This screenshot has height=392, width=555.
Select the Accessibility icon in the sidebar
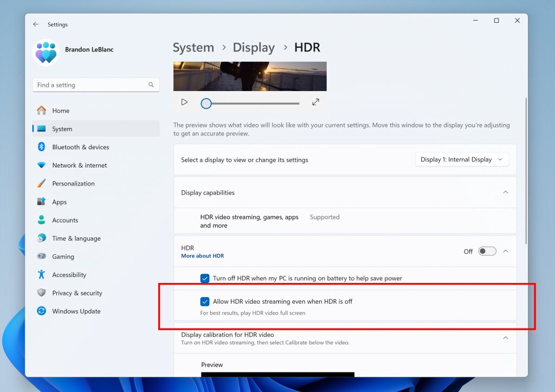[x=42, y=275]
